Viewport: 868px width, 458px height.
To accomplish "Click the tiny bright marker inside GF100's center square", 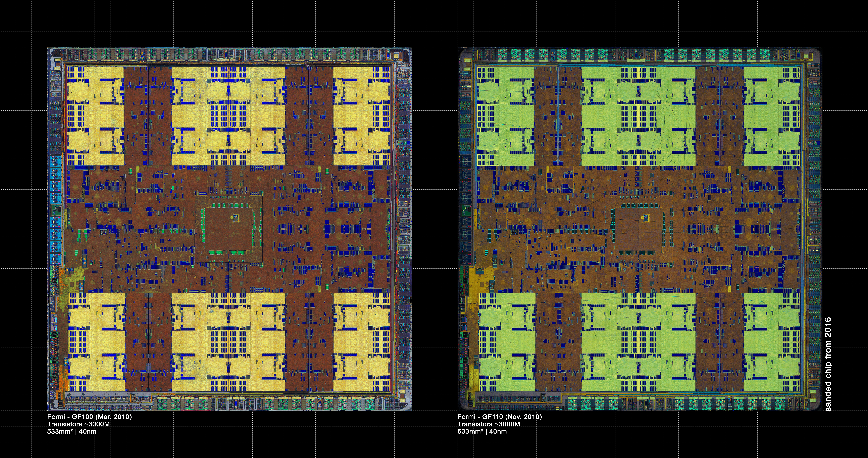I will pos(236,218).
